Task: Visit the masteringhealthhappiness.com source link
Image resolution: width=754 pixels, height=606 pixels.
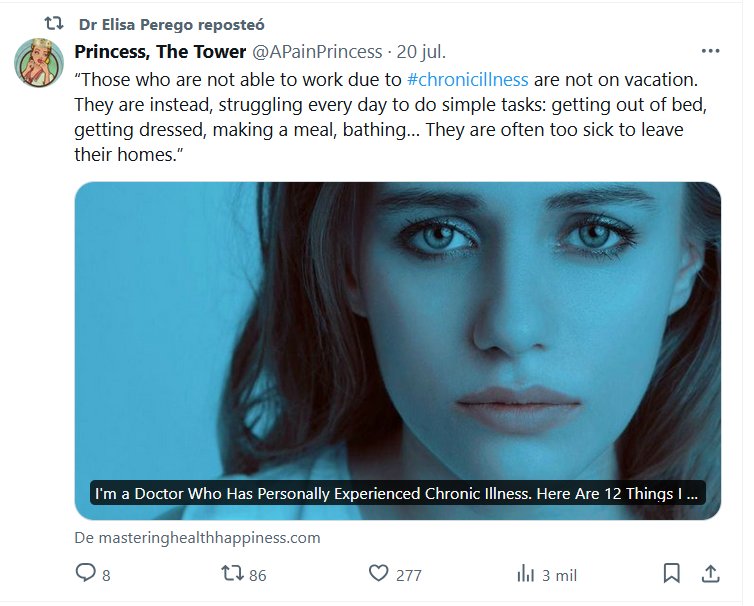Action: pos(197,537)
